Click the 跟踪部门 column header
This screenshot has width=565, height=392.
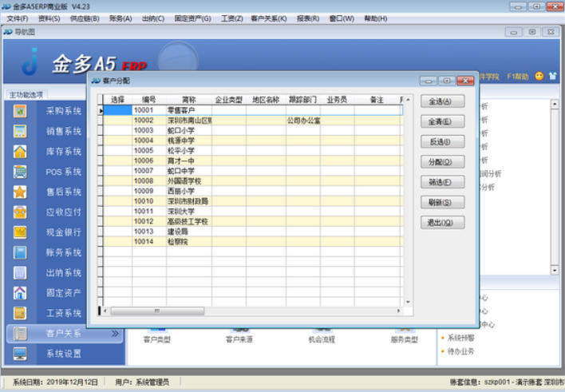303,100
